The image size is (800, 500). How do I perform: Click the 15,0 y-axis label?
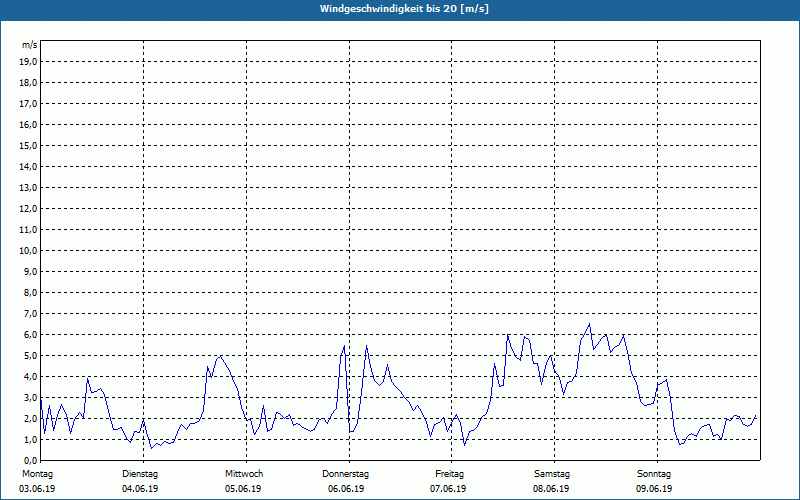click(28, 145)
